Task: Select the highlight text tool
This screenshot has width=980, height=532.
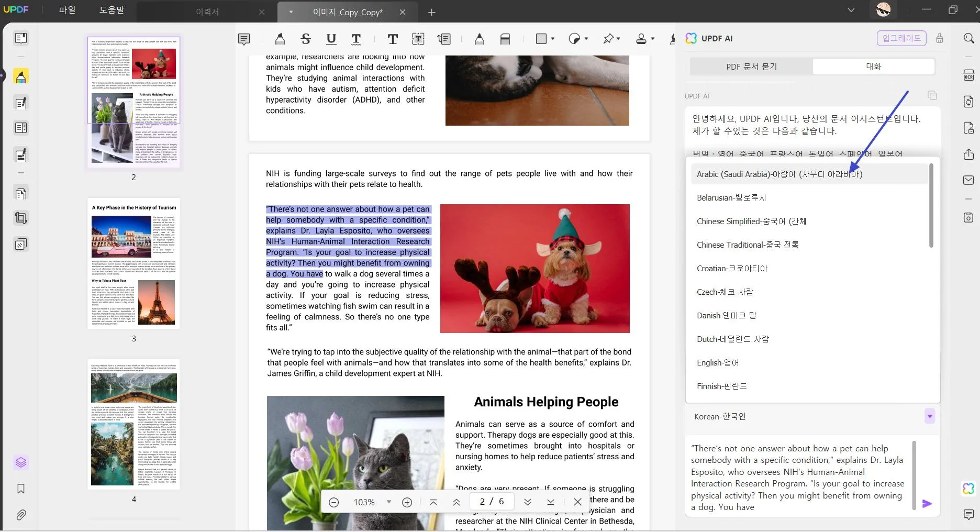Action: tap(280, 39)
